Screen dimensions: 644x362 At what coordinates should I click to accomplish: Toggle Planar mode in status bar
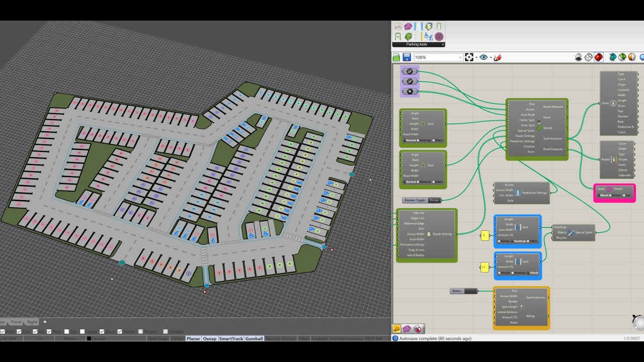click(x=193, y=339)
